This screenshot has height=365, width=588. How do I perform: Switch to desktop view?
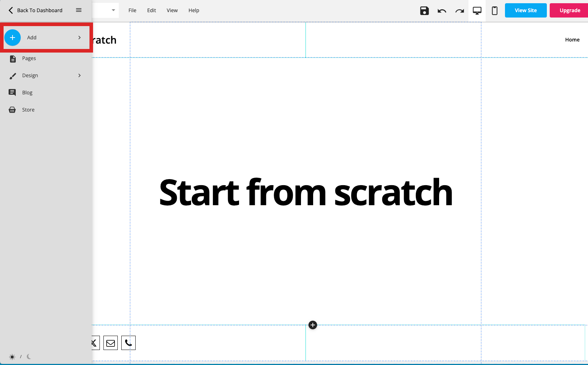click(477, 11)
